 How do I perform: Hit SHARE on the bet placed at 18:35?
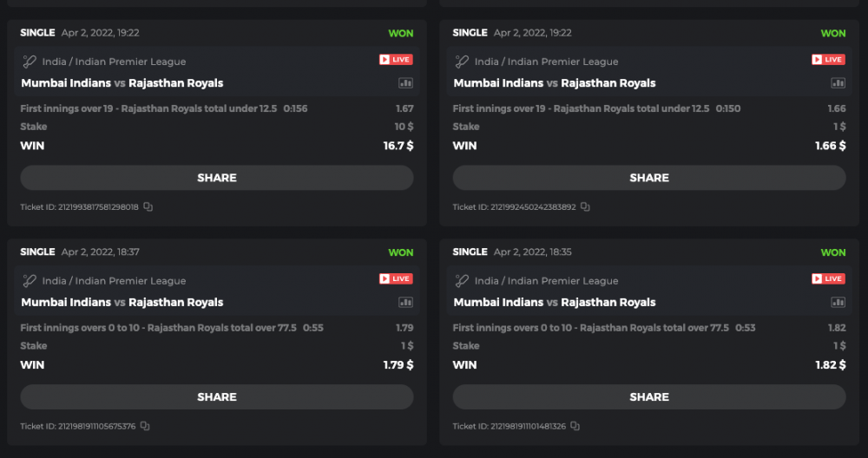tap(649, 397)
